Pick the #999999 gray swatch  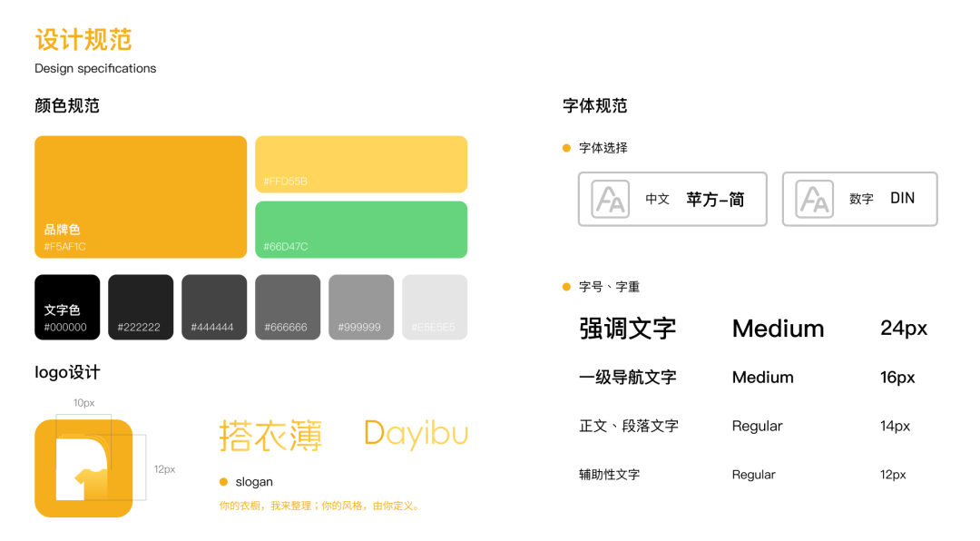[361, 307]
